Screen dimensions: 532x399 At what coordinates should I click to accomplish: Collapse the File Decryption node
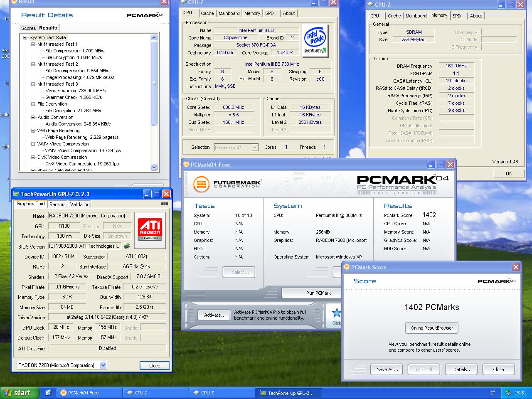(33, 104)
